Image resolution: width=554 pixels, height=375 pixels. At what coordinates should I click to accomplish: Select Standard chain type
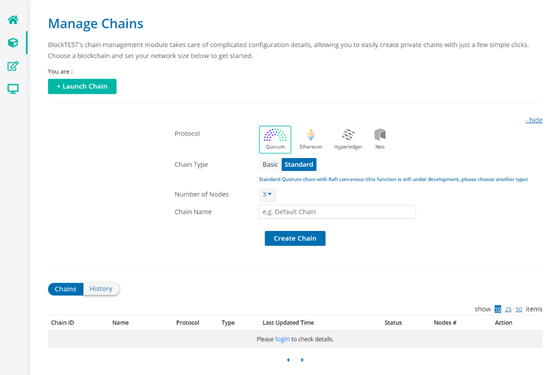point(299,164)
